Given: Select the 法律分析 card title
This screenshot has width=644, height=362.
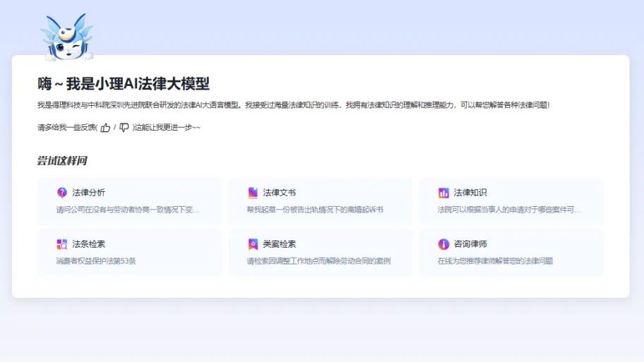Looking at the screenshot, I should (x=88, y=193).
